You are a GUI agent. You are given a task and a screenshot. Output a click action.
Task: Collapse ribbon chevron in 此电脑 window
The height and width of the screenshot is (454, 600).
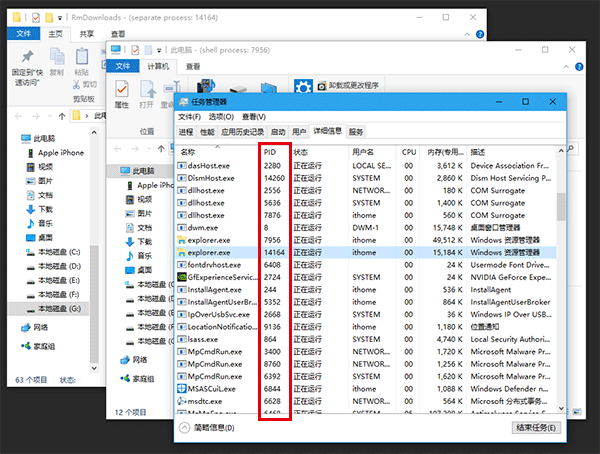[566, 67]
